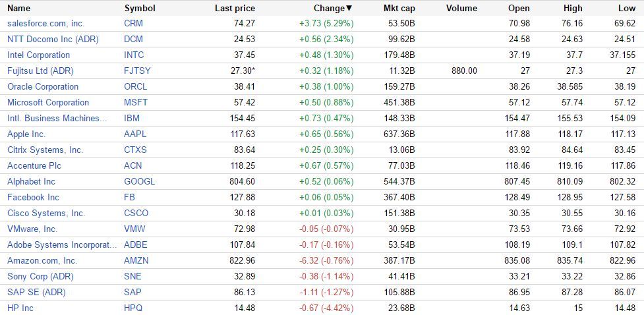Click the VMware, Inc. link
Viewport: 644px width, 315px height.
tap(32, 229)
